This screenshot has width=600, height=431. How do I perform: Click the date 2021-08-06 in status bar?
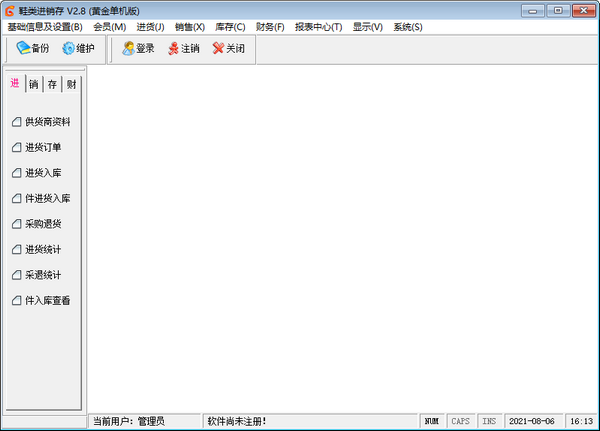point(532,421)
